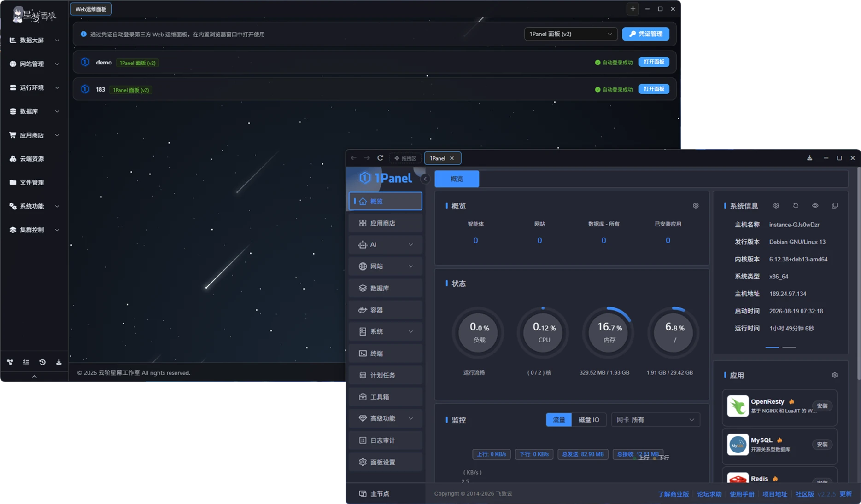Expand the AI menu in 1Panel sidebar

[x=386, y=245]
